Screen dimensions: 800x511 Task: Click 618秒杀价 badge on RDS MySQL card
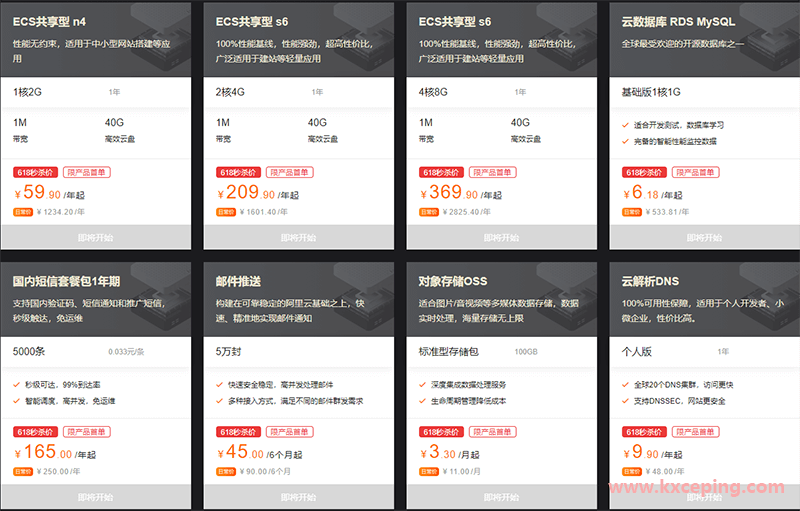coord(644,172)
